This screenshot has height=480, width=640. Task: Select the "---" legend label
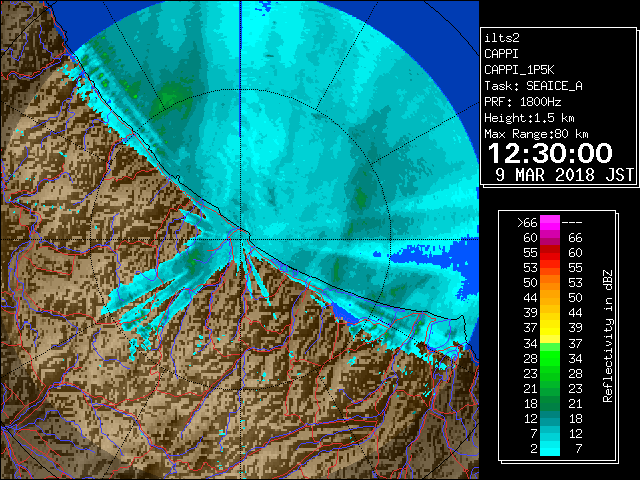pyautogui.click(x=572, y=223)
